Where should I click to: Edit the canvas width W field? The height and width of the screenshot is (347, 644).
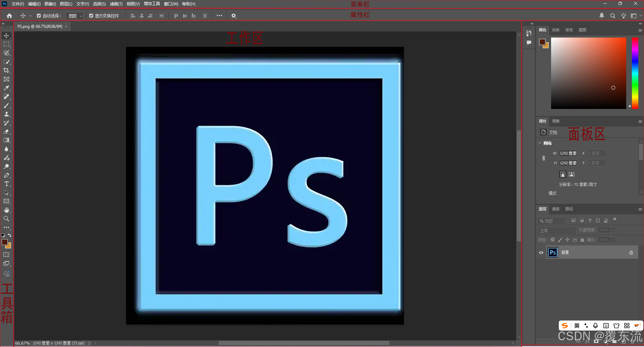[x=568, y=153]
